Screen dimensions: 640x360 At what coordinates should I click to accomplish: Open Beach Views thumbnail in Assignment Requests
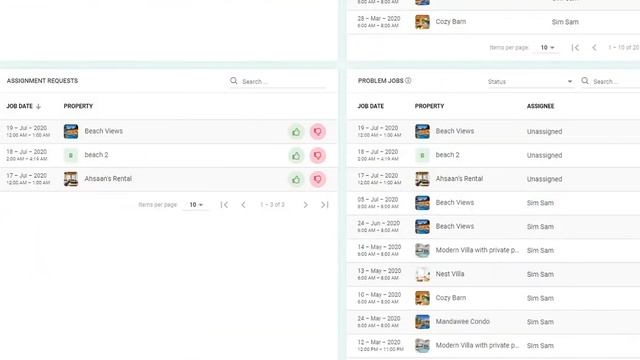71,131
